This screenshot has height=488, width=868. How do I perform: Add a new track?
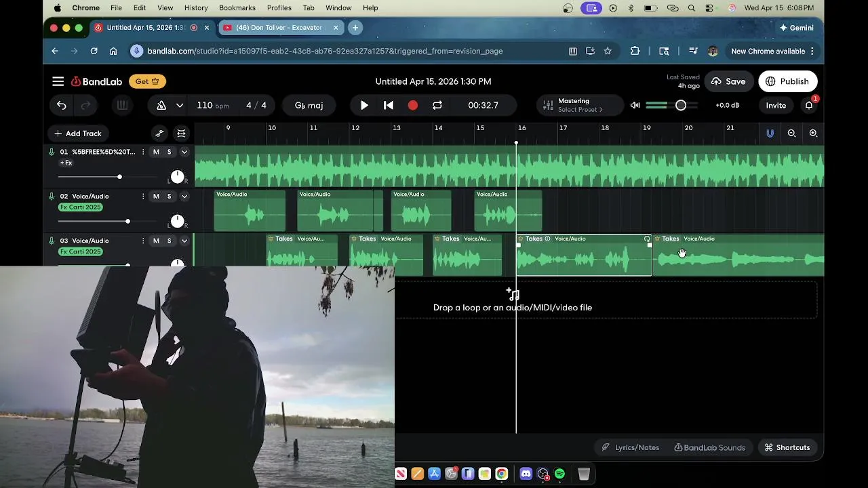coord(78,134)
